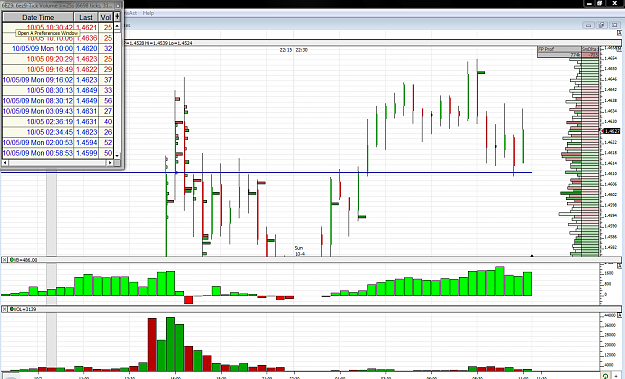Click the green dot next to HB=486.00
625x379 pixels.
pos(12,260)
